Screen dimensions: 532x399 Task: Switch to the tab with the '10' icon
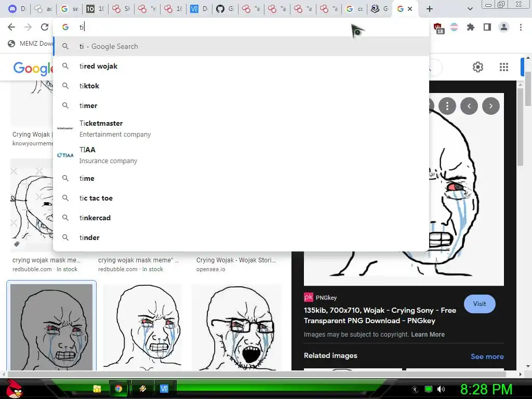pos(95,9)
